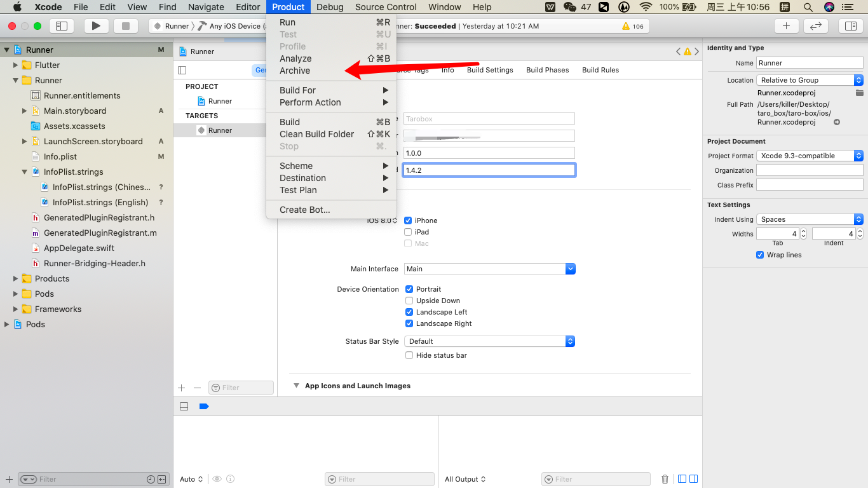The height and width of the screenshot is (488, 868).
Task: Open the Project Format dropdown
Action: tap(810, 156)
